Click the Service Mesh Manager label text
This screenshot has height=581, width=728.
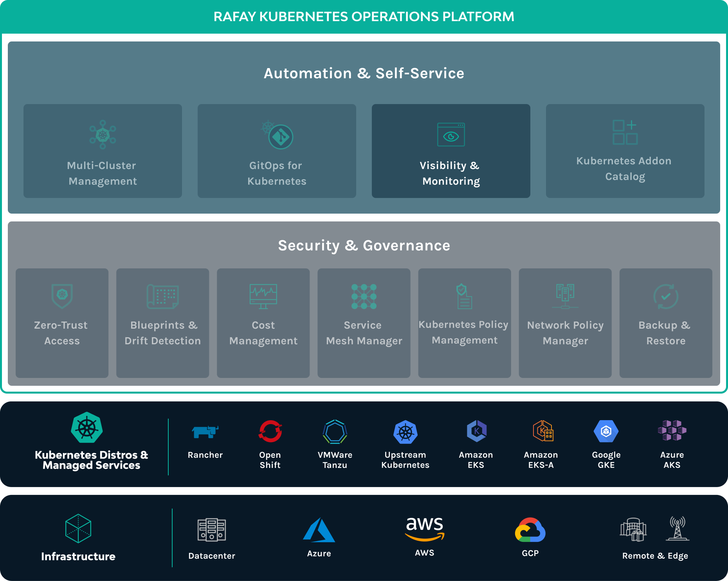(364, 333)
